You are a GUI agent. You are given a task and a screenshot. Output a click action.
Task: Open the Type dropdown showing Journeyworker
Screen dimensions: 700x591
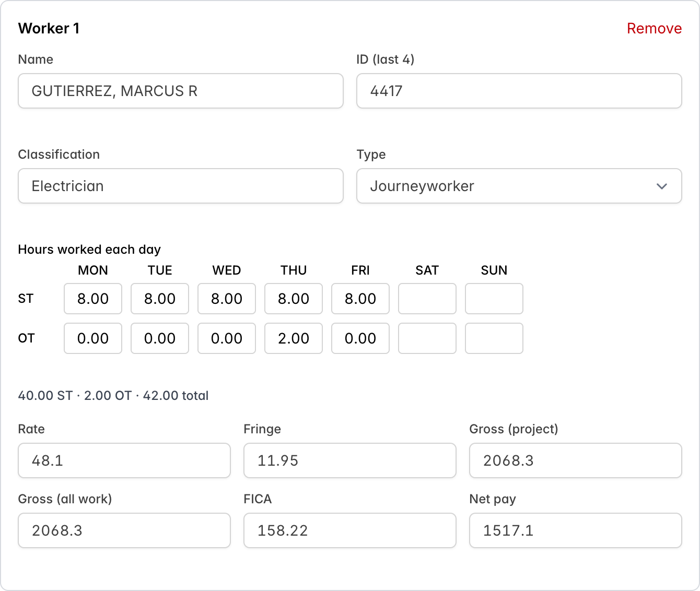pyautogui.click(x=519, y=186)
